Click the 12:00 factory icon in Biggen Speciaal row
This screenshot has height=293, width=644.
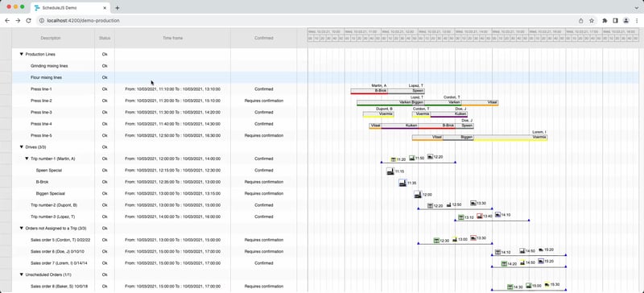pyautogui.click(x=418, y=194)
